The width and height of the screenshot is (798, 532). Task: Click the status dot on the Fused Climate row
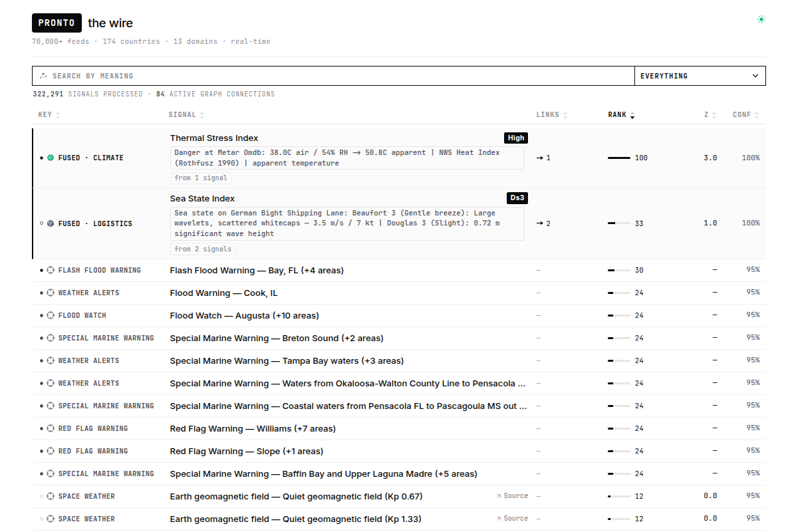pos(42,158)
